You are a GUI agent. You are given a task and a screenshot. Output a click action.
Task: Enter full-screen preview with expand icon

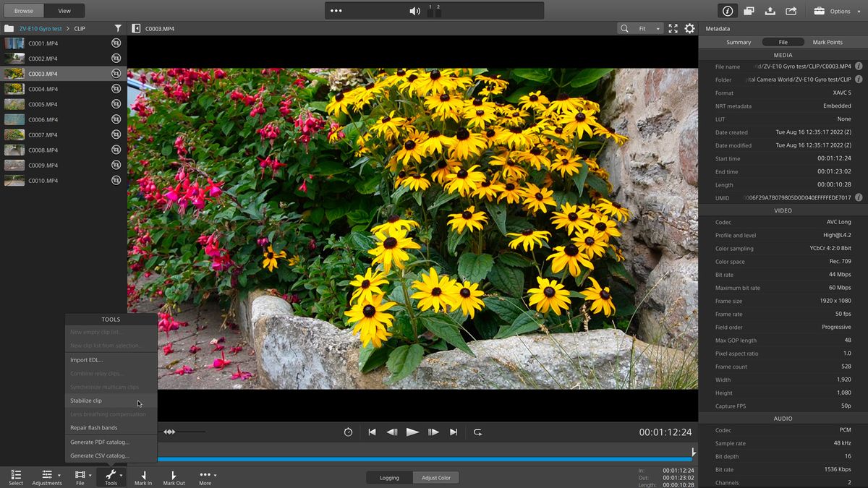[x=673, y=28]
